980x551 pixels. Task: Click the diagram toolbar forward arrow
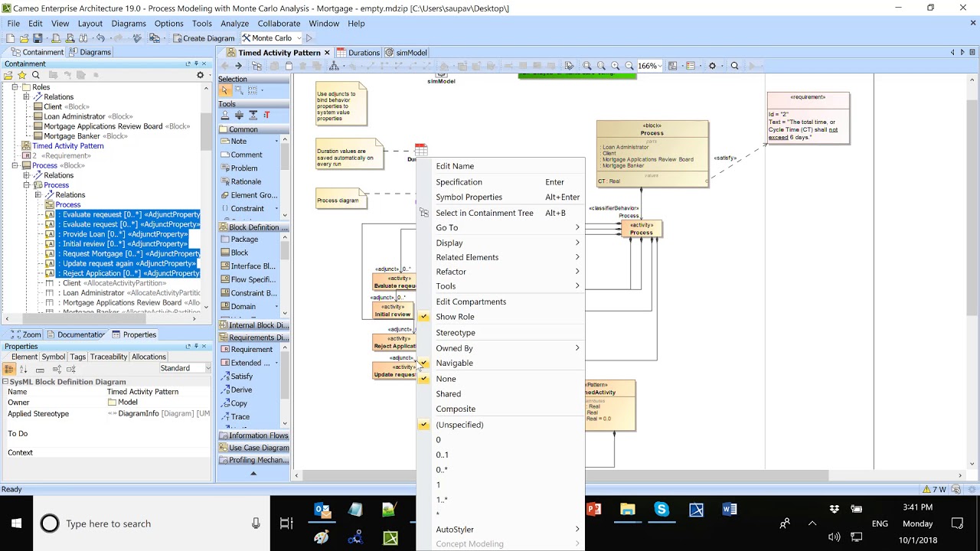[x=238, y=66]
